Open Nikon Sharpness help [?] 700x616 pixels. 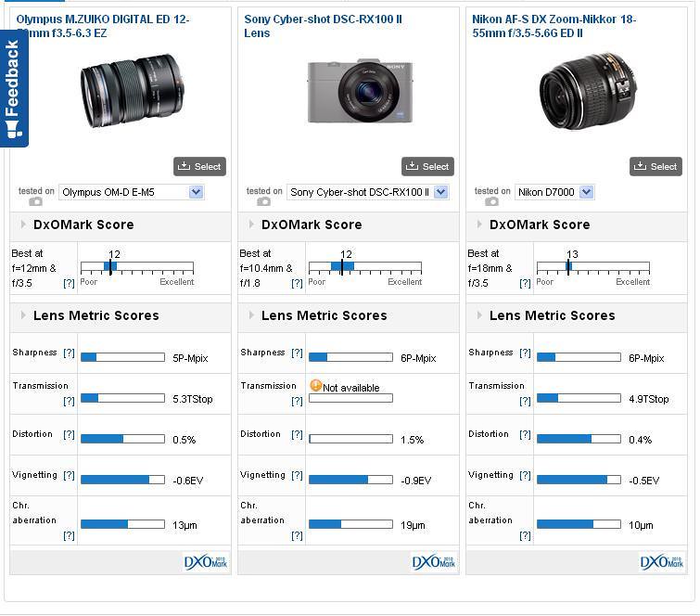tap(525, 353)
